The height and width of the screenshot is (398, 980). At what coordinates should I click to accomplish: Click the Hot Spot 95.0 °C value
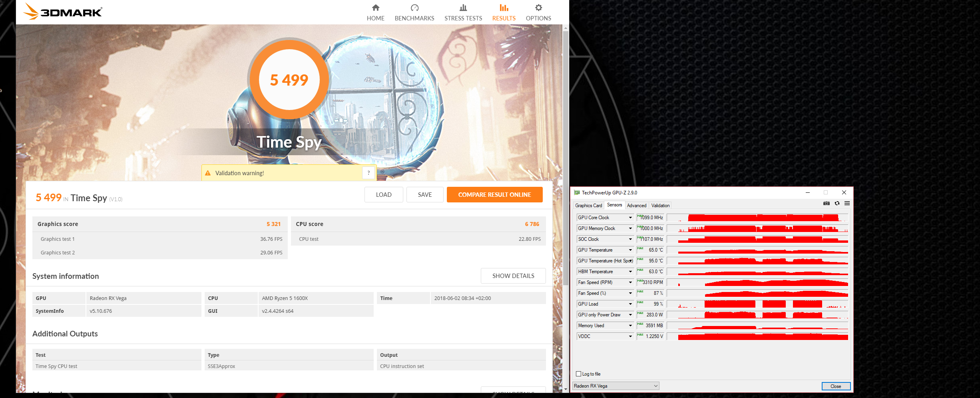[x=650, y=261]
